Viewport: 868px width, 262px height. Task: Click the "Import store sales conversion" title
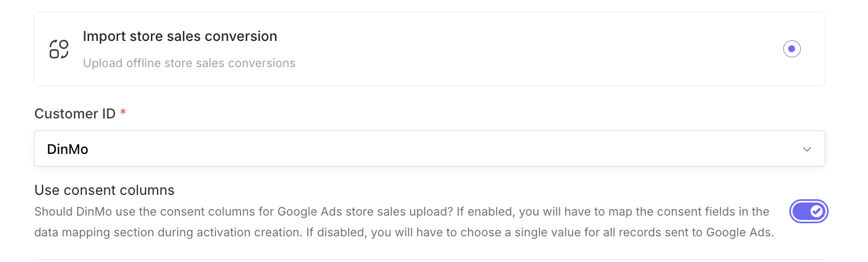coord(180,37)
